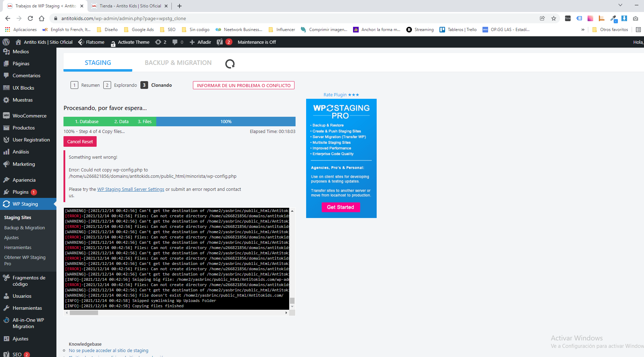Open No se puede acceder al sitio link
The image size is (644, 357).
pos(109,351)
